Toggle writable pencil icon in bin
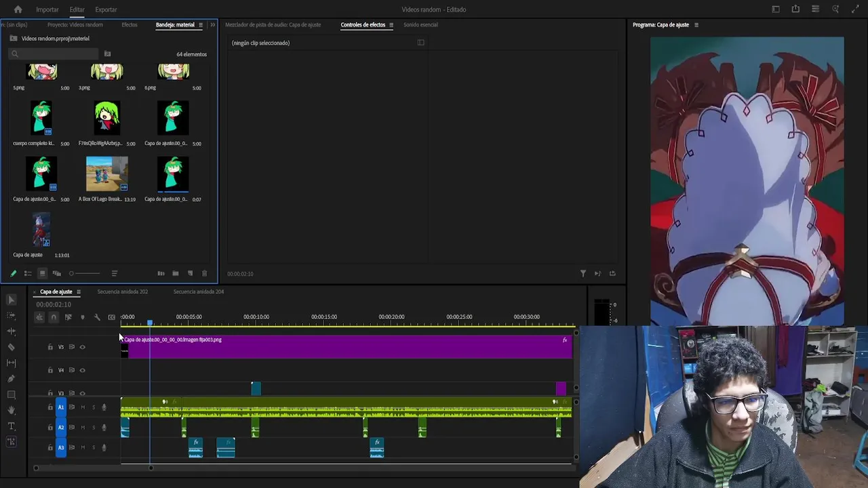This screenshot has height=488, width=868. (x=13, y=274)
